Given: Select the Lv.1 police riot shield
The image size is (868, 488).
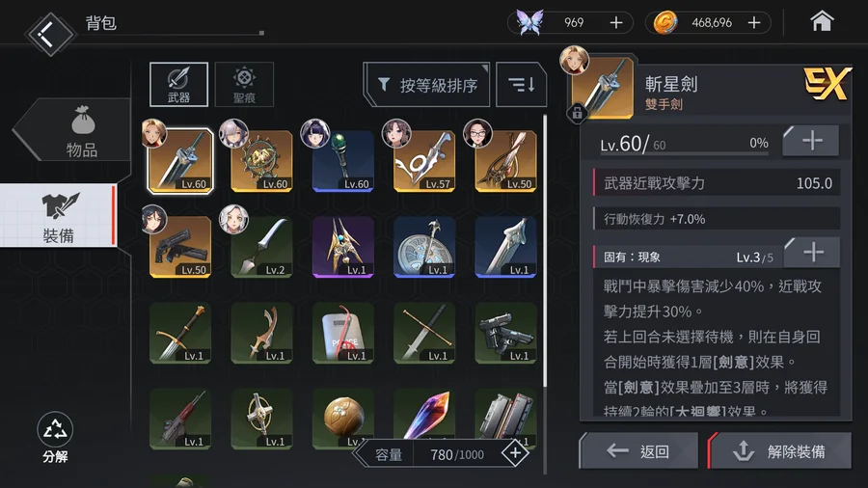Looking at the screenshot, I should coord(342,333).
